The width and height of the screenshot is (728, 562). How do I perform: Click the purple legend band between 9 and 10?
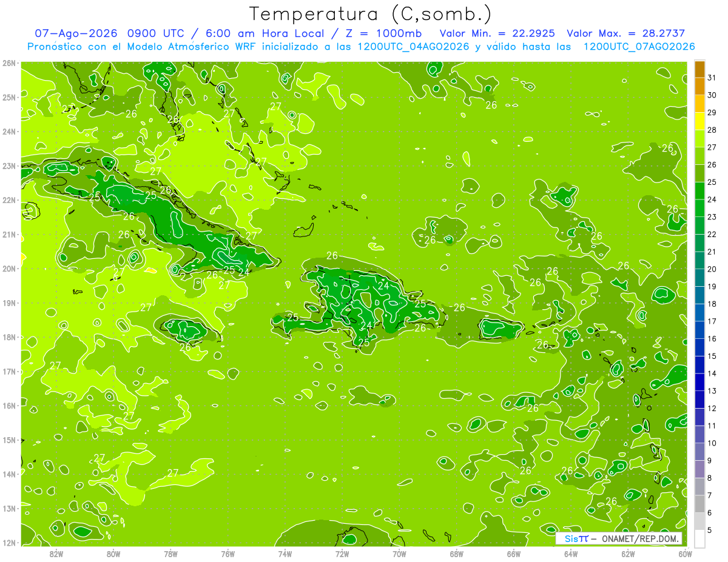(699, 452)
